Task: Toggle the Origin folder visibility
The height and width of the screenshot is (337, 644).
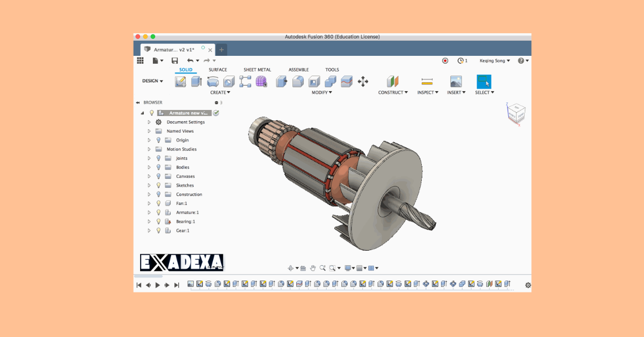Action: point(158,140)
